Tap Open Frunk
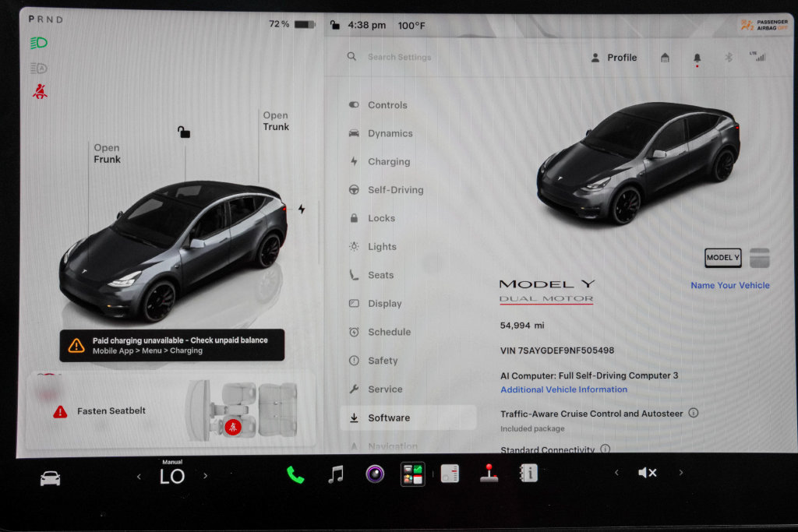 107,153
